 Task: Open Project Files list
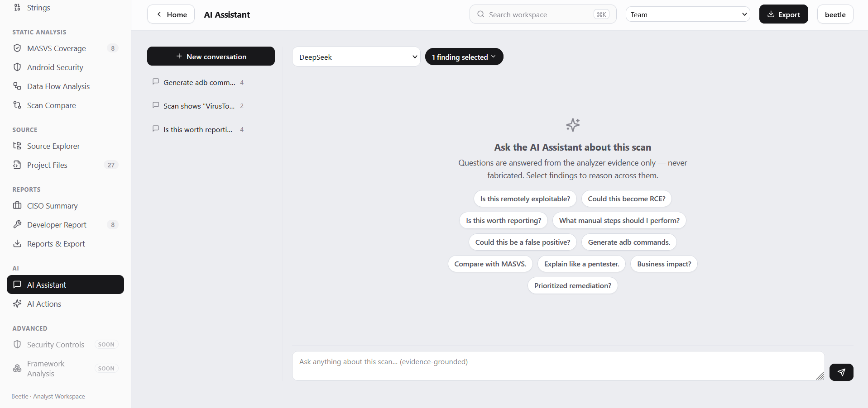pos(65,165)
